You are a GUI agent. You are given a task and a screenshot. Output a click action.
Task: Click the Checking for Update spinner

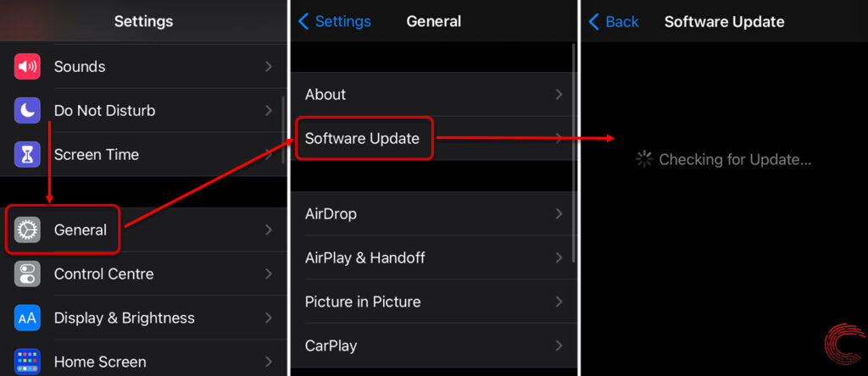tap(644, 160)
